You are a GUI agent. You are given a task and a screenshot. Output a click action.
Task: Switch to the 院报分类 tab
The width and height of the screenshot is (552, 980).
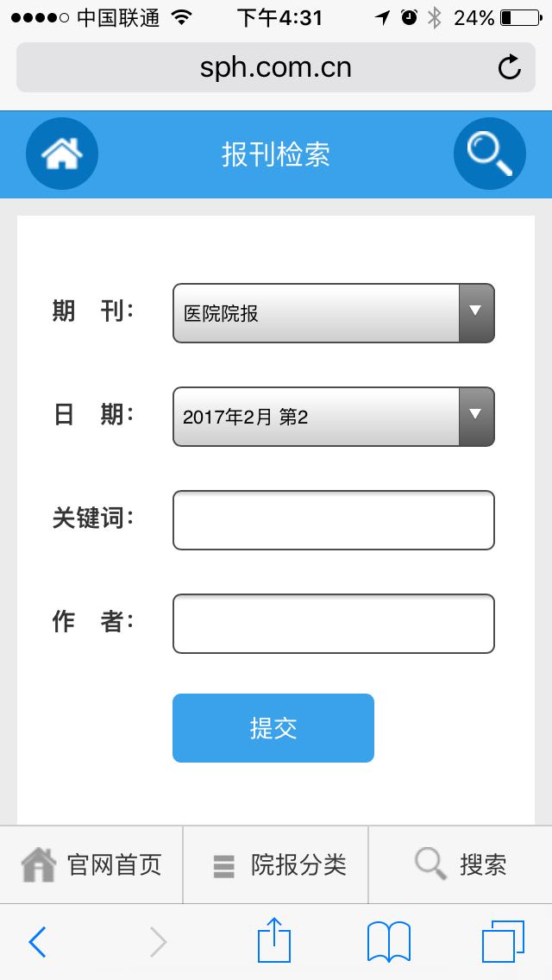276,864
